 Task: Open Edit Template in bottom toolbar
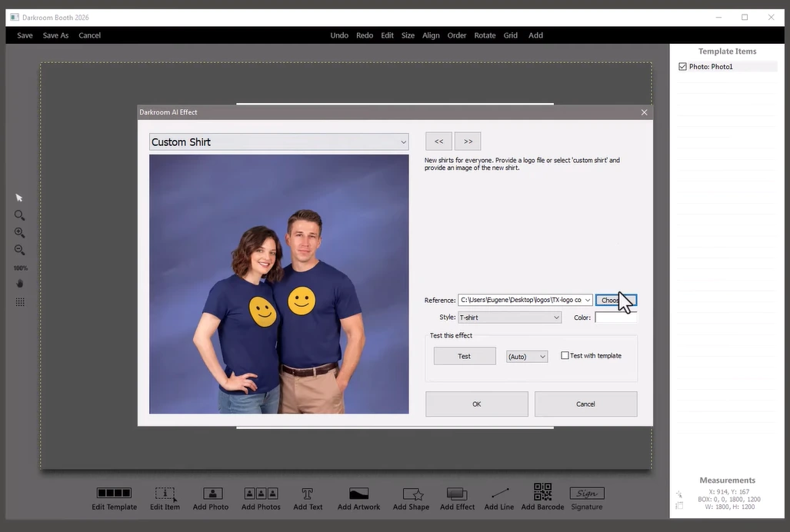[115, 498]
